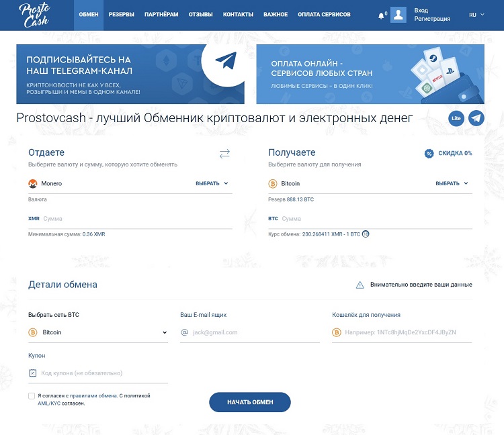Focus the BTC Сумма input field
This screenshot has height=435, width=504.
[370, 219]
